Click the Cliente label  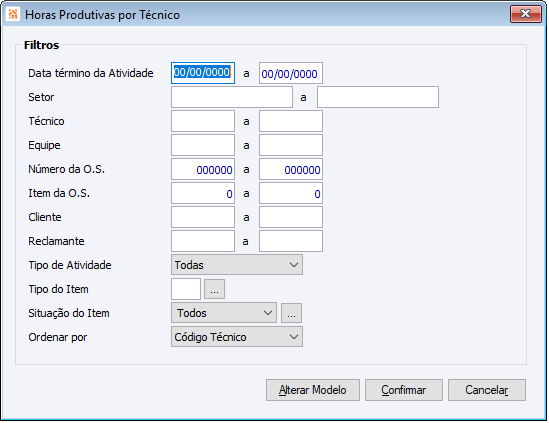click(x=45, y=217)
